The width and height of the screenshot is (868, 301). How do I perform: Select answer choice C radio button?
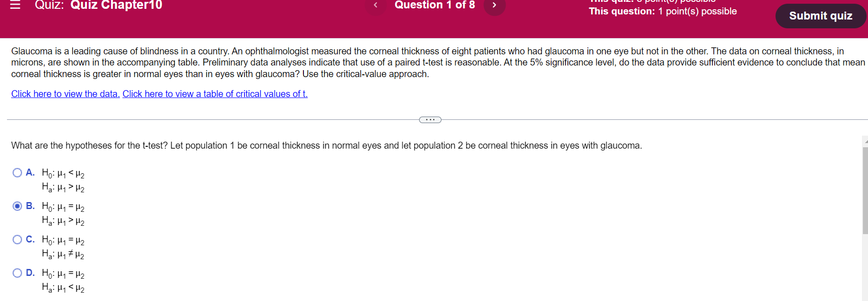point(17,239)
